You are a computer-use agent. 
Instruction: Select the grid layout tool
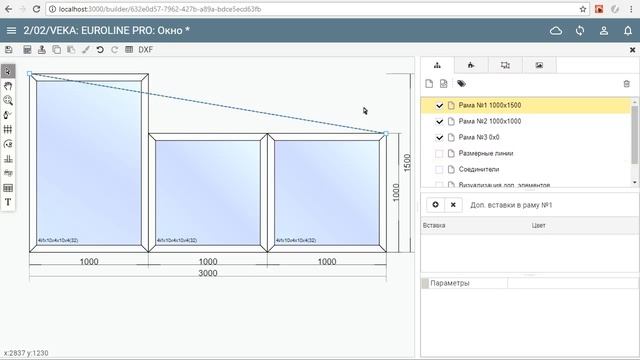point(8,129)
